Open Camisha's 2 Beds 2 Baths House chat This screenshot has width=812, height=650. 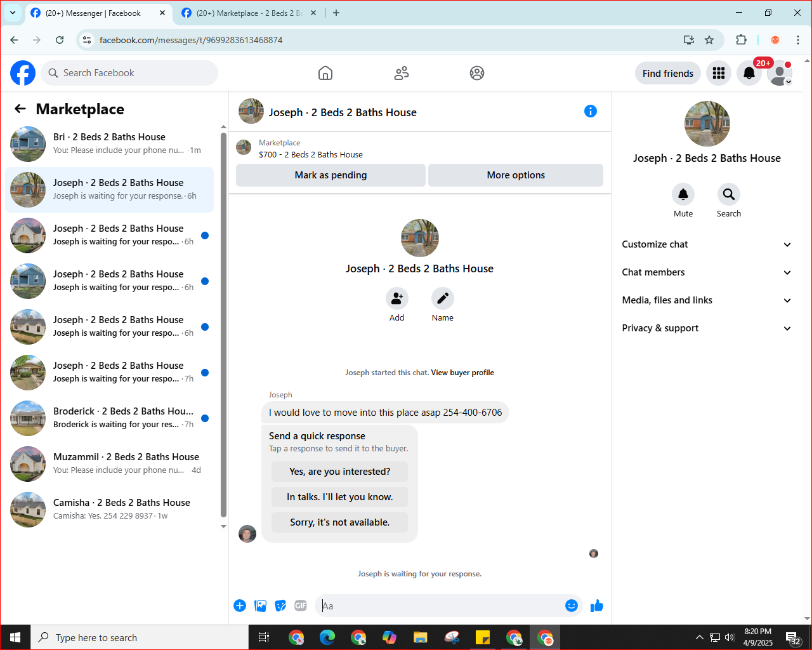110,510
